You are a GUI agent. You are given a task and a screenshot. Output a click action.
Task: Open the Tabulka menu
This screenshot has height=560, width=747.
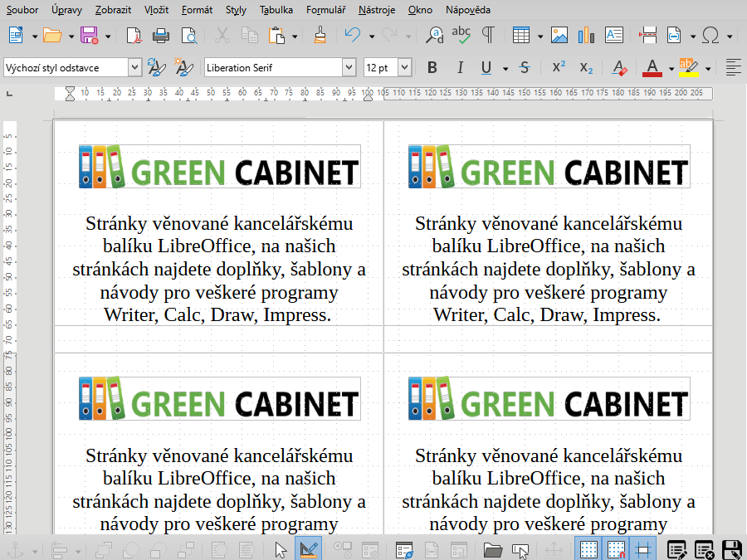276,9
